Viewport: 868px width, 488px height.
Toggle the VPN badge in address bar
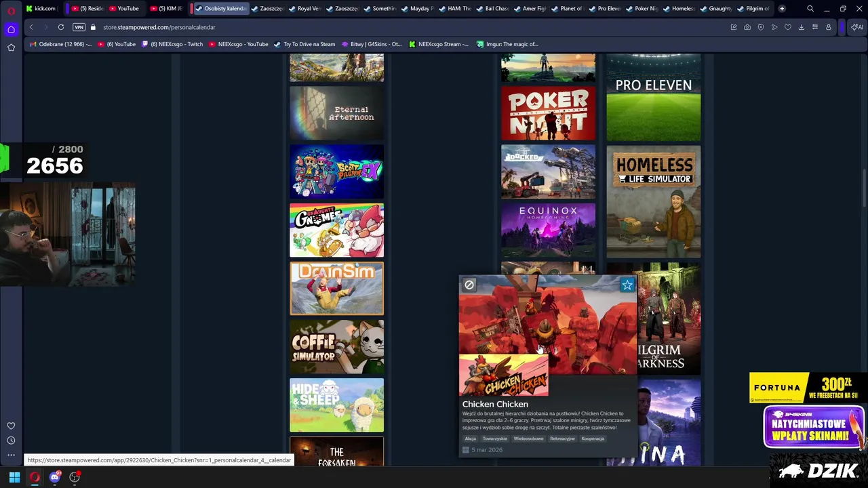click(x=79, y=27)
